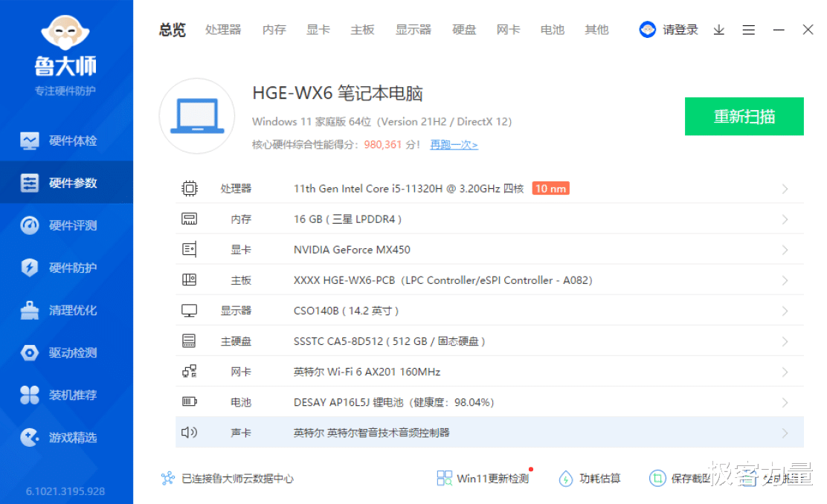Click the 980,361 score value
827x504 pixels.
tap(383, 144)
